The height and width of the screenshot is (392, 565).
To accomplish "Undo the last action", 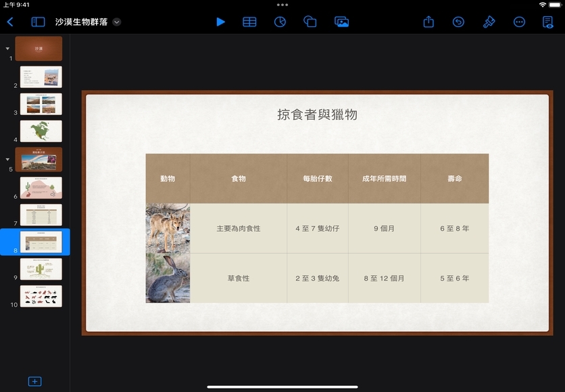I will [x=458, y=22].
